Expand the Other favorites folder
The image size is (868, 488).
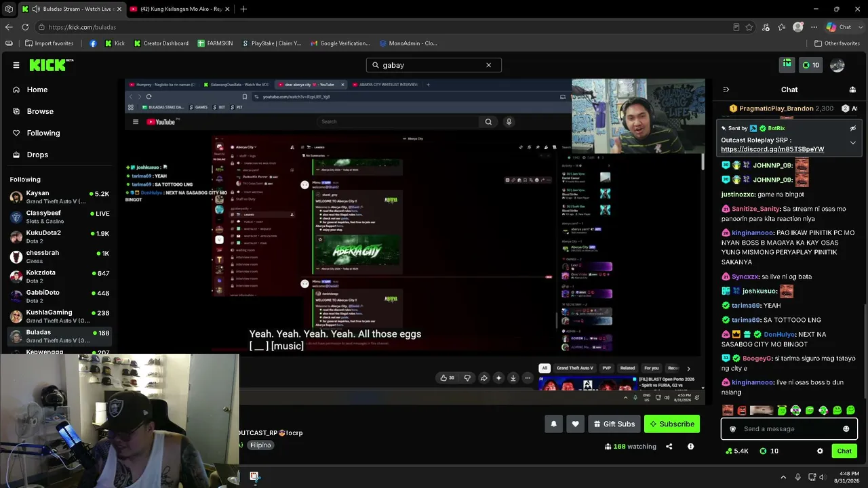tap(837, 43)
